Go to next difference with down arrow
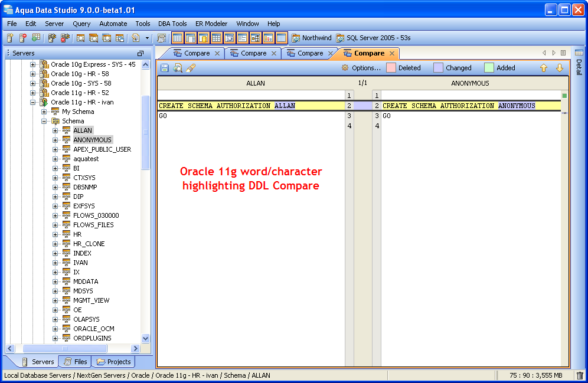This screenshot has width=588, height=383. pos(560,68)
